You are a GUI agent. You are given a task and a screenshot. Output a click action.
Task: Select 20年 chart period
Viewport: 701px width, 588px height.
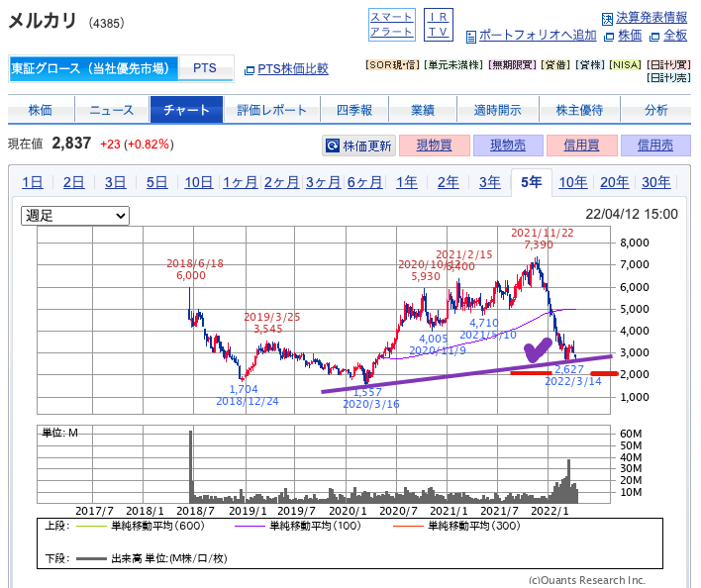[615, 182]
